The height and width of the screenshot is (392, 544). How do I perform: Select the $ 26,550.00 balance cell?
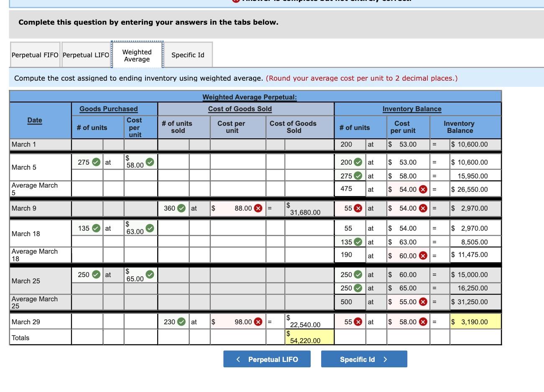[x=475, y=189]
